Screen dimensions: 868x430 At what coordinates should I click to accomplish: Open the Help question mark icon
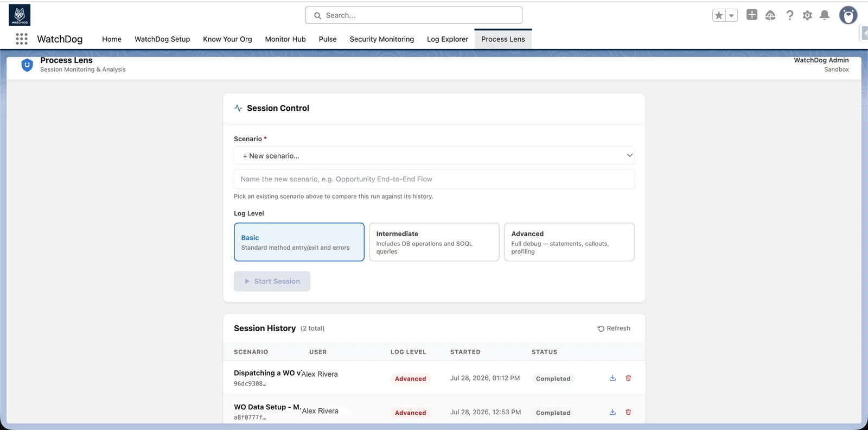click(x=790, y=15)
